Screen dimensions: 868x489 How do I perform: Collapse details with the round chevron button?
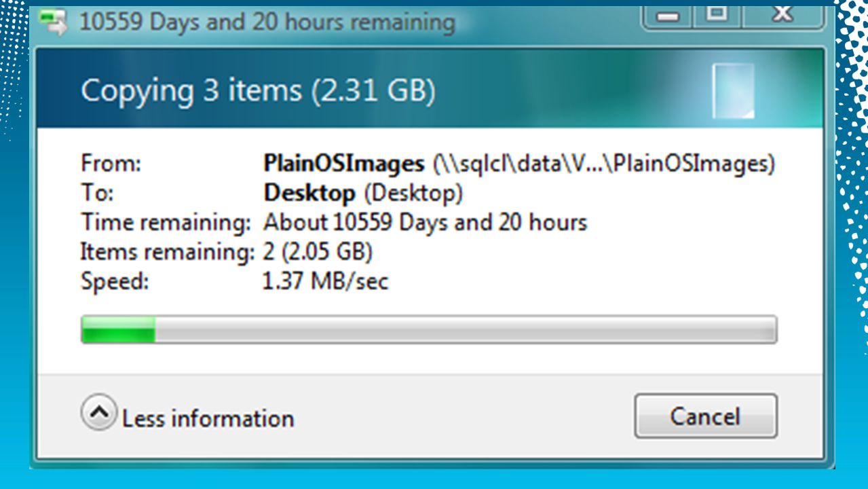99,412
